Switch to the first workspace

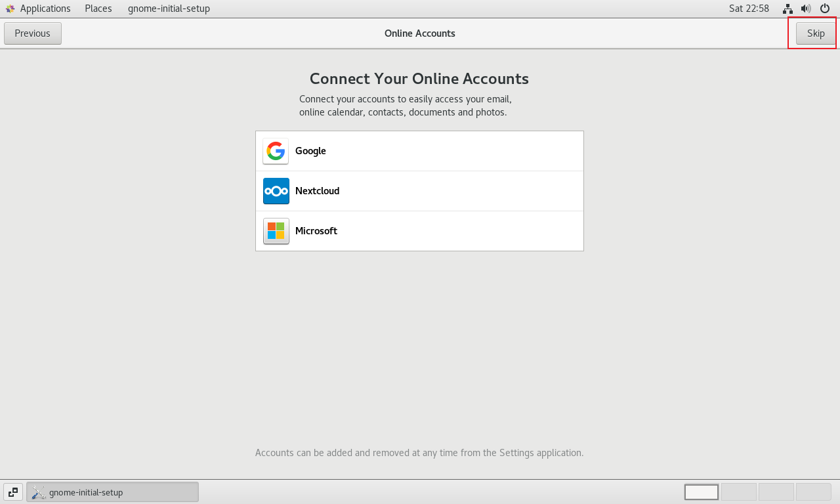(702, 492)
